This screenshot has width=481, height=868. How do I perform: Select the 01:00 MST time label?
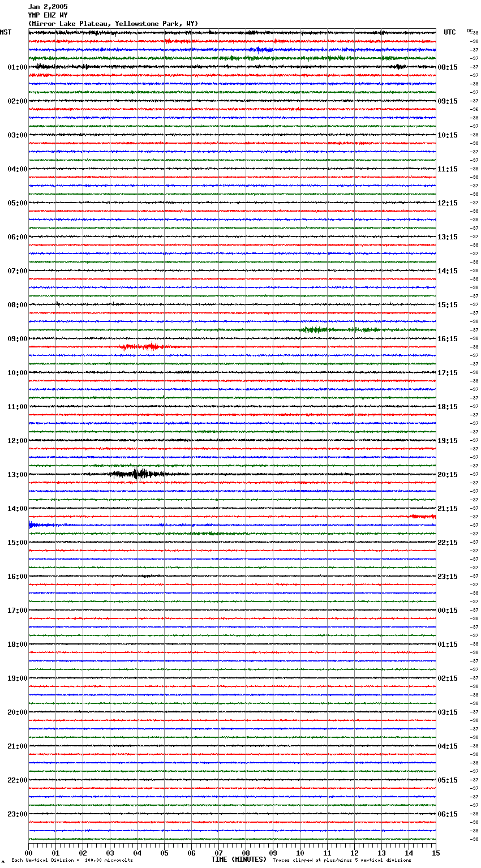[x=18, y=67]
